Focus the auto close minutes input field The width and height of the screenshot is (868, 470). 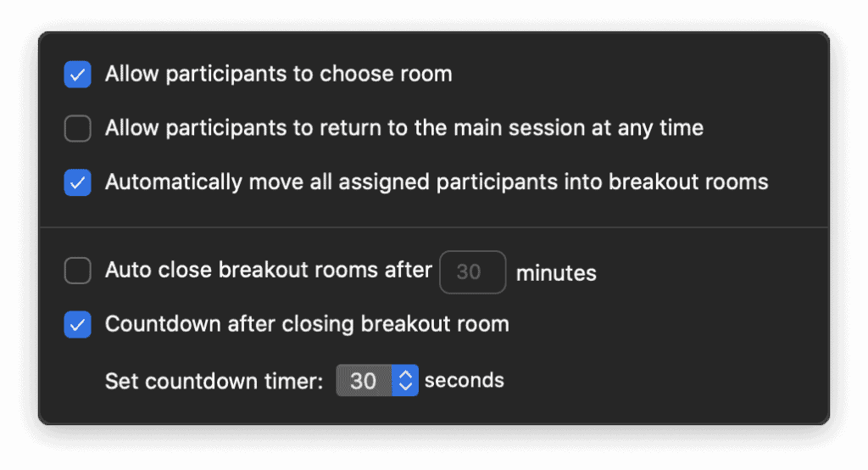[472, 272]
